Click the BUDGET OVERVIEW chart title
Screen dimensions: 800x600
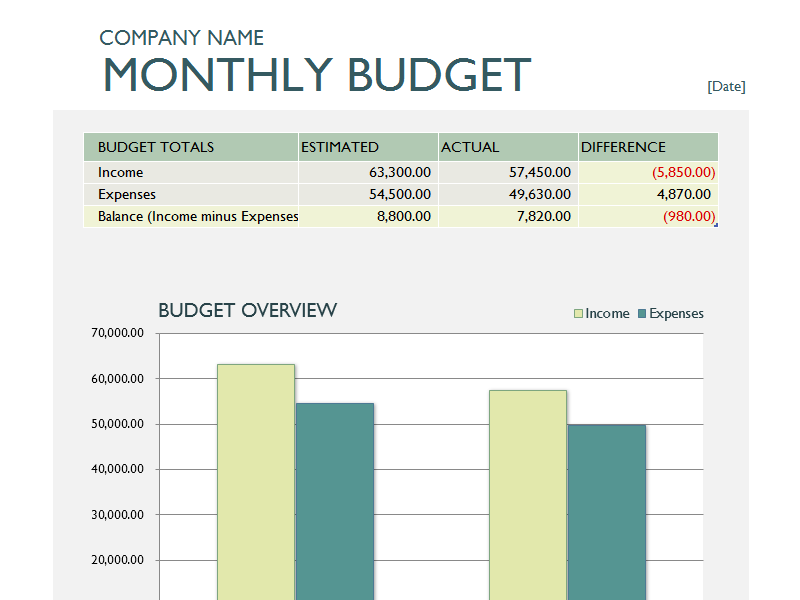tap(246, 311)
